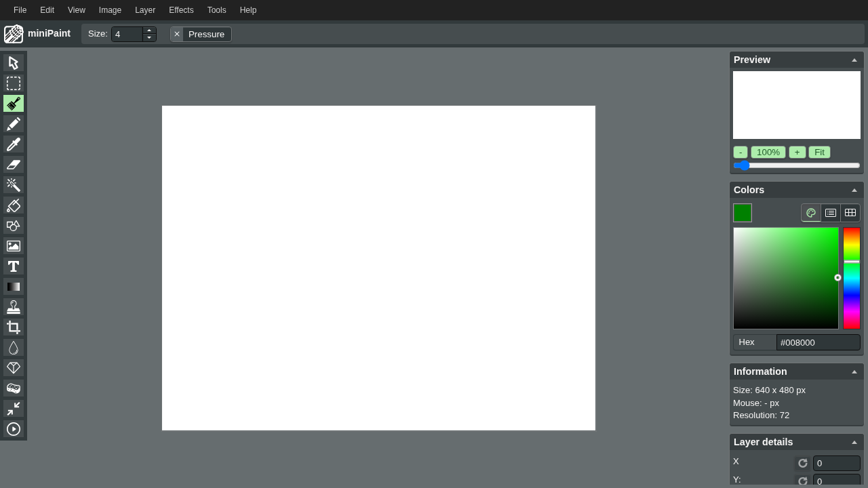868x488 pixels.
Task: Choose the Select (arrow) tool
Action: click(14, 63)
